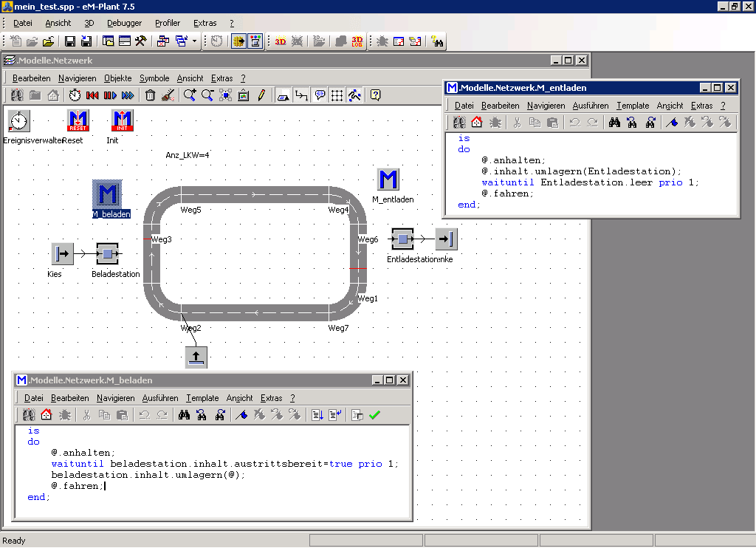Image resolution: width=756 pixels, height=548 pixels.
Task: Open Navigieren menu in M_entladen window
Action: point(546,106)
